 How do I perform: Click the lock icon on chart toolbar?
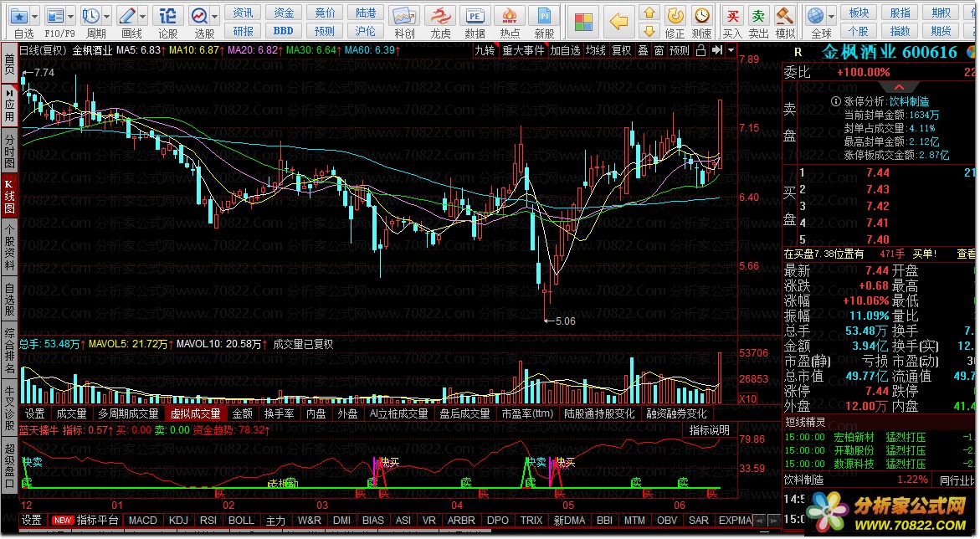coord(700,50)
